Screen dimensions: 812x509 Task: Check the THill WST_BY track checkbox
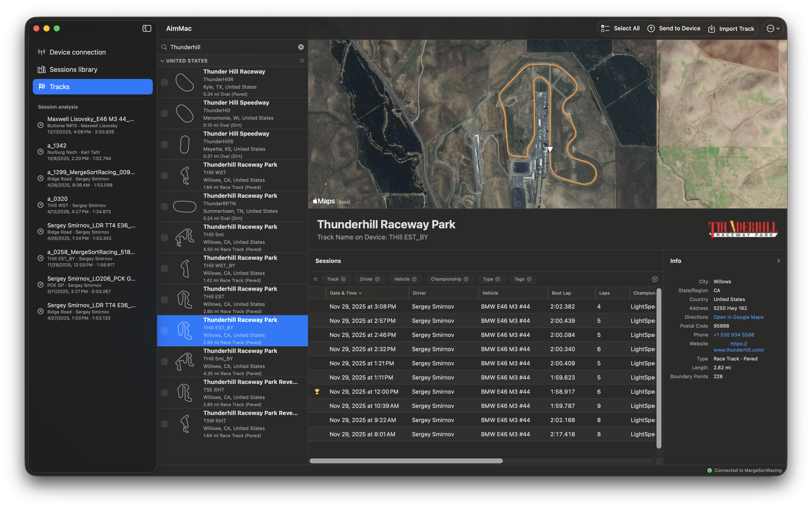[164, 269]
